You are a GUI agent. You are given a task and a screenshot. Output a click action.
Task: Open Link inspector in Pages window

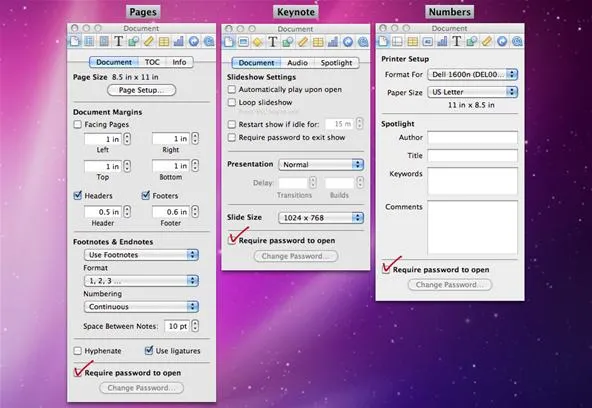point(194,41)
